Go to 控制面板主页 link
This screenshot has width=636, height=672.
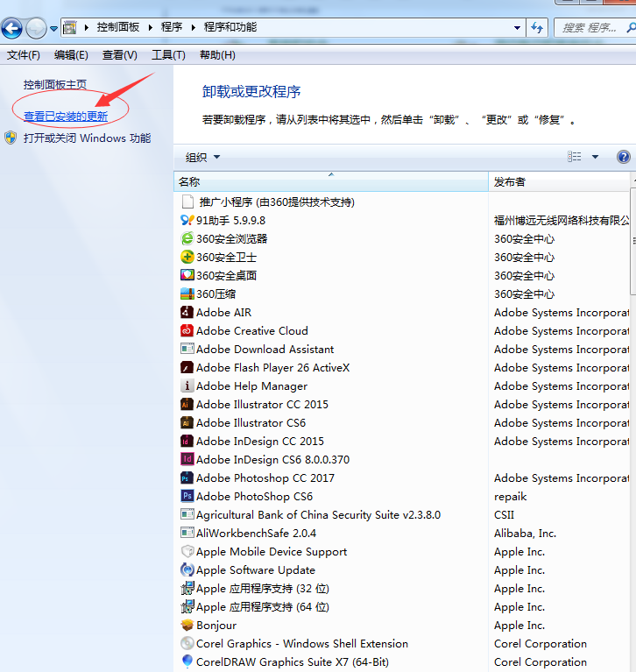click(x=55, y=85)
